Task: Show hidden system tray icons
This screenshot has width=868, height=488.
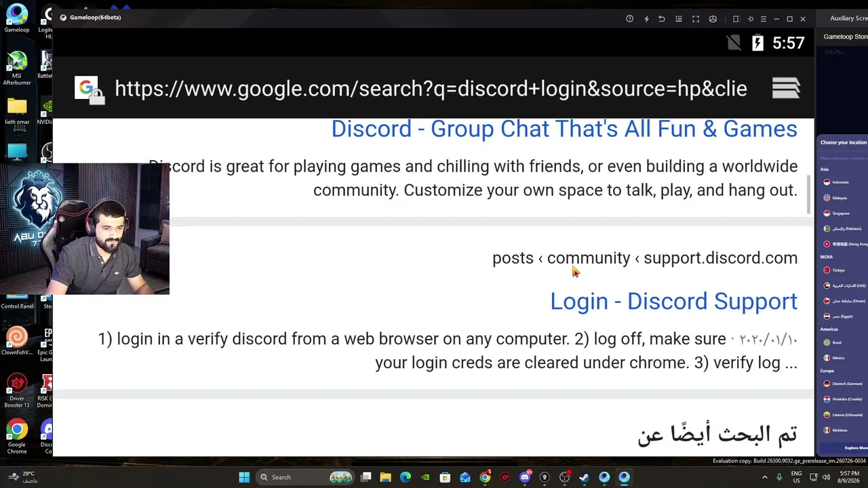Action: (x=765, y=477)
